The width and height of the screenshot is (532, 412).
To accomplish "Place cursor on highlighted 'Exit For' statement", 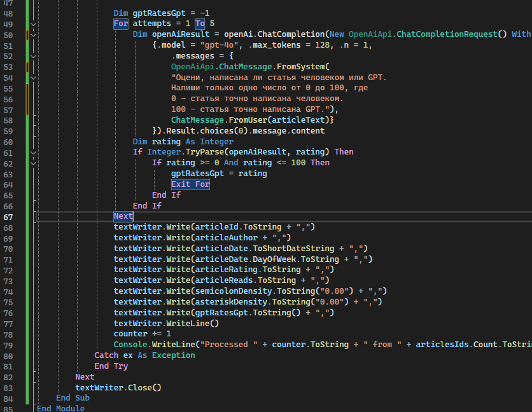I will [190, 184].
